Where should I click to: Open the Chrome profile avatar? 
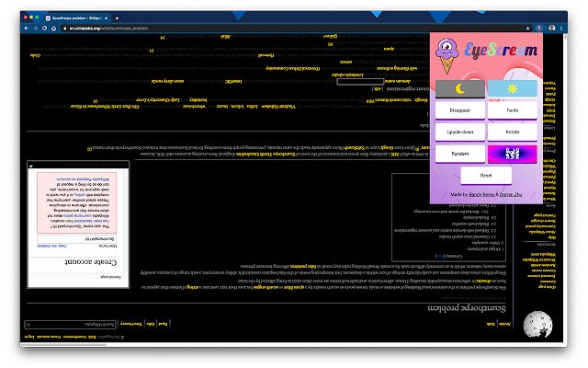coord(551,29)
